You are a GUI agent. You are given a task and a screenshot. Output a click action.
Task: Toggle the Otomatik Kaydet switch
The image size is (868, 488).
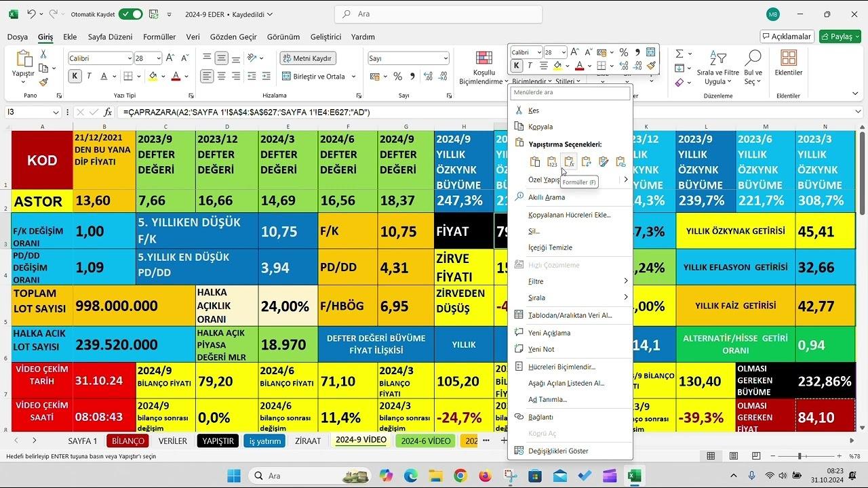(x=130, y=14)
